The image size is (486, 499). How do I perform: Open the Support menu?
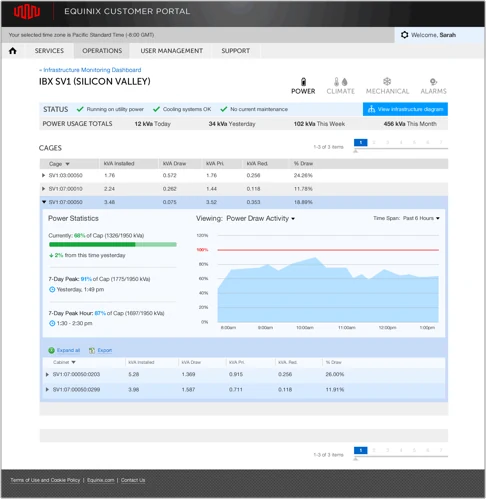[x=235, y=51]
